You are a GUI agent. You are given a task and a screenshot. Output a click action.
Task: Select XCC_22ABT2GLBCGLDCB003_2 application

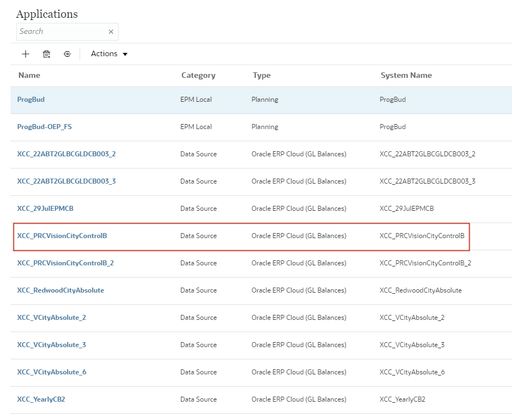click(66, 154)
